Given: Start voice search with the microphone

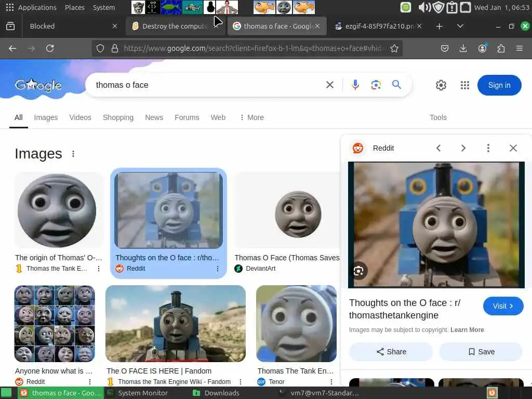Looking at the screenshot, I should point(355,85).
